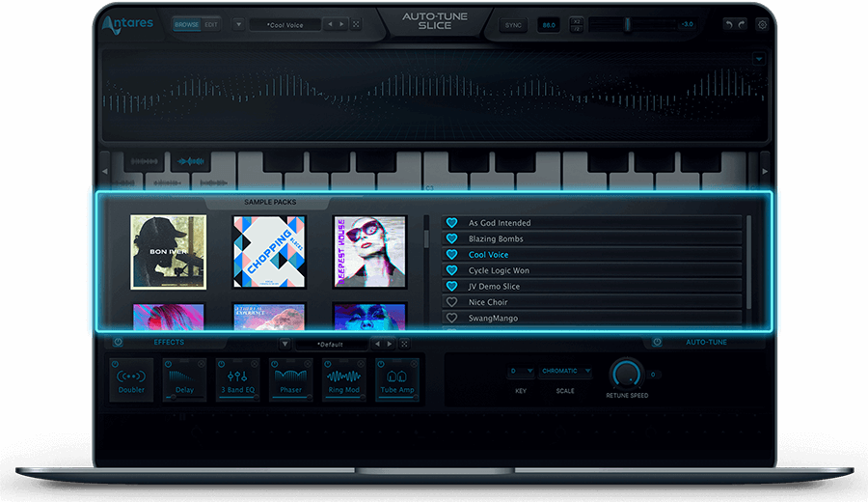Select the Nice Choir preset in the list
Image resolution: width=868 pixels, height=502 pixels.
[592, 302]
